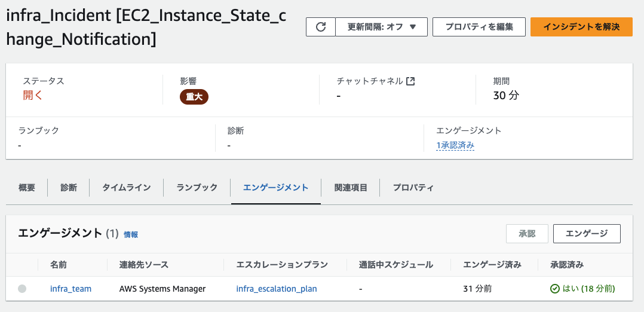Image resolution: width=644 pixels, height=312 pixels.
Task: Click the dropdown arrow beside 更新間隔
Action: pyautogui.click(x=413, y=27)
